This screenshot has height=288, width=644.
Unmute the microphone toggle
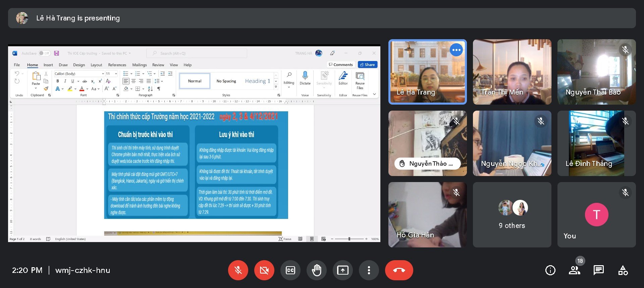[x=238, y=270]
